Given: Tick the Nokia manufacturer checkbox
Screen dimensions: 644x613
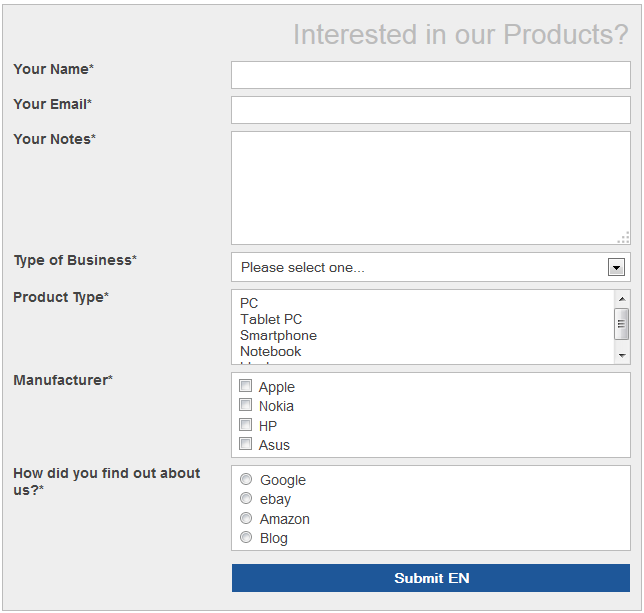Looking at the screenshot, I should (246, 405).
